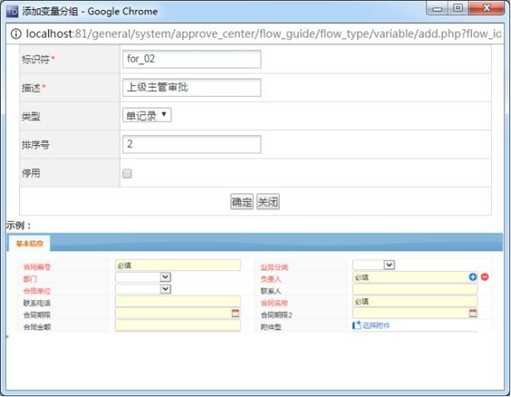Click the site info icon in address bar
This screenshot has width=511, height=397.
pyautogui.click(x=16, y=34)
